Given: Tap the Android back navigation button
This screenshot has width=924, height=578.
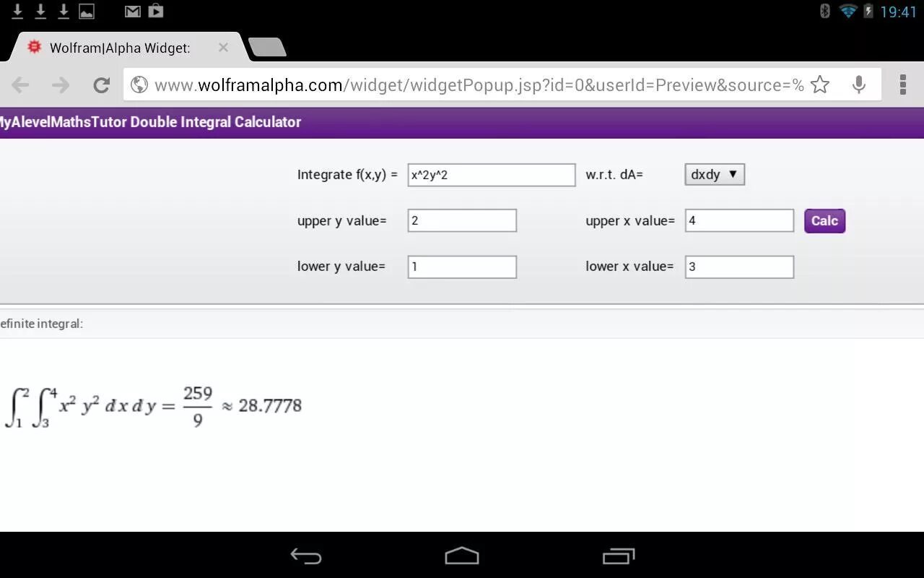Looking at the screenshot, I should pos(306,556).
